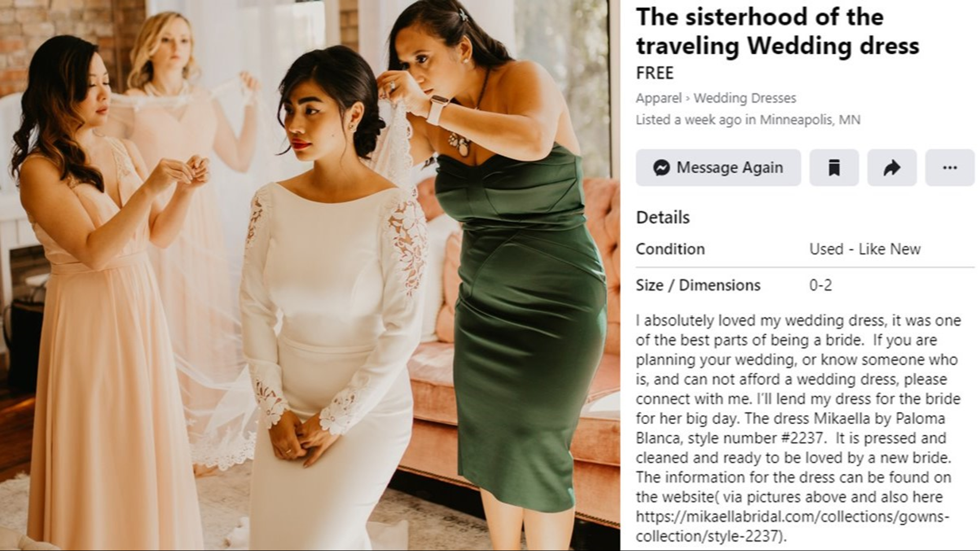This screenshot has height=551, width=980.
Task: Open the Wedding Dresses category breadcrumb
Action: pos(745,98)
